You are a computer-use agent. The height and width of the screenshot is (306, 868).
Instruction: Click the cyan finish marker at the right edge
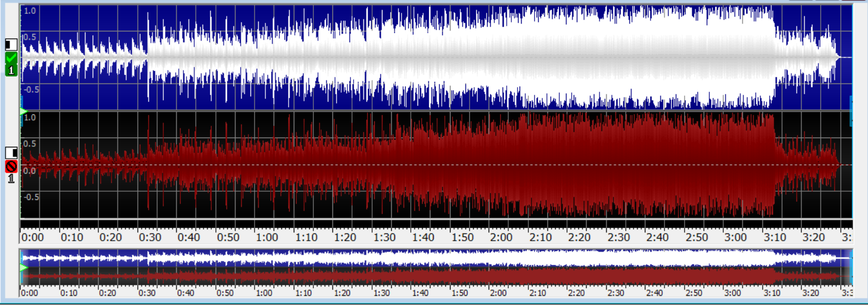850,111
